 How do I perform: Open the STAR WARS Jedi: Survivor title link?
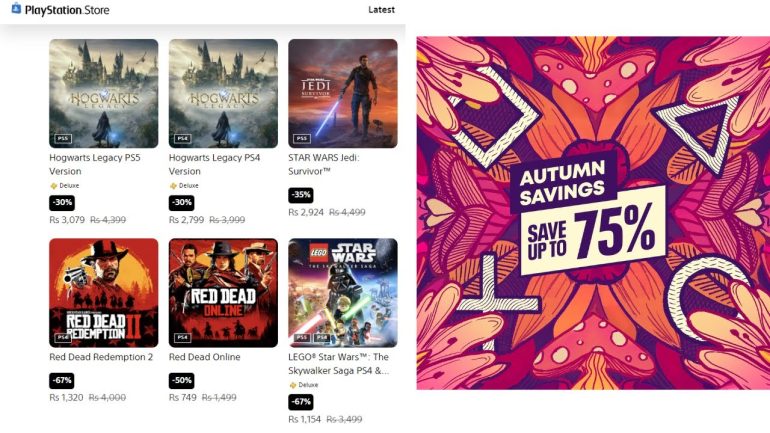coord(324,164)
